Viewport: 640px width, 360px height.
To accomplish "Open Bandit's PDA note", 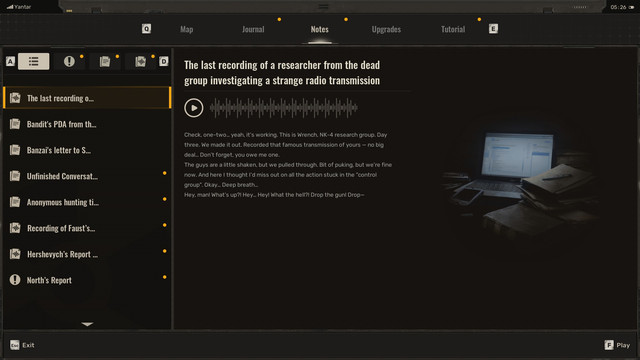I will click(87, 124).
